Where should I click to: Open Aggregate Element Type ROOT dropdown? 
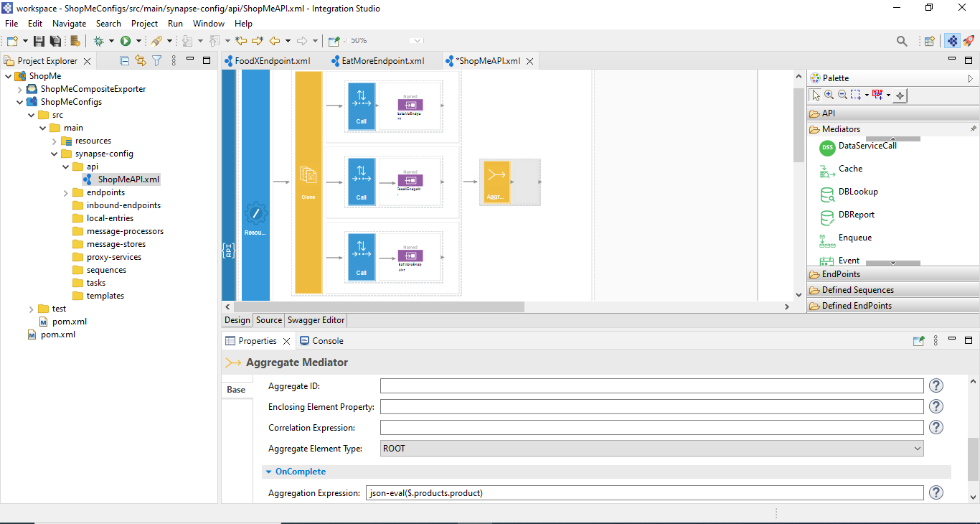coord(651,449)
